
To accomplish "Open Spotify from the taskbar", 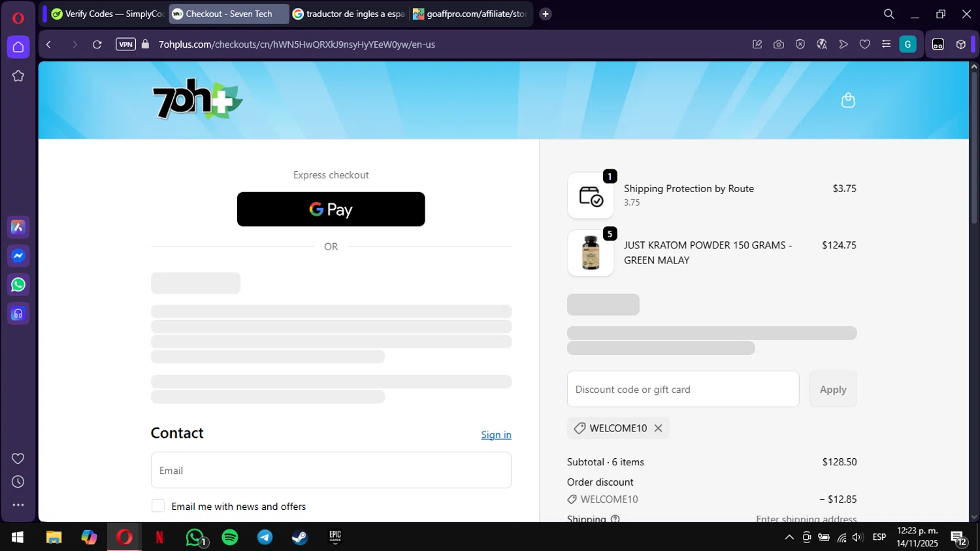I will (230, 537).
